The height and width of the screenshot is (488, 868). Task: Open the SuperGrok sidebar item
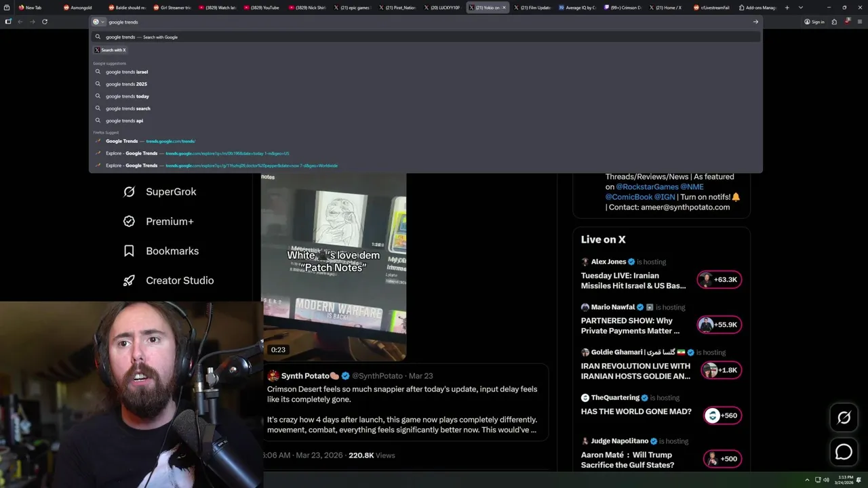pos(159,192)
